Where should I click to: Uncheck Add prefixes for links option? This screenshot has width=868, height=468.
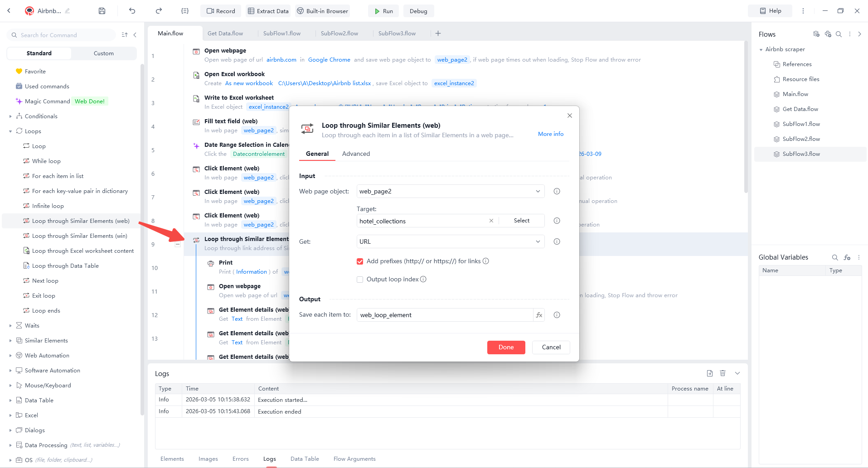[360, 261]
